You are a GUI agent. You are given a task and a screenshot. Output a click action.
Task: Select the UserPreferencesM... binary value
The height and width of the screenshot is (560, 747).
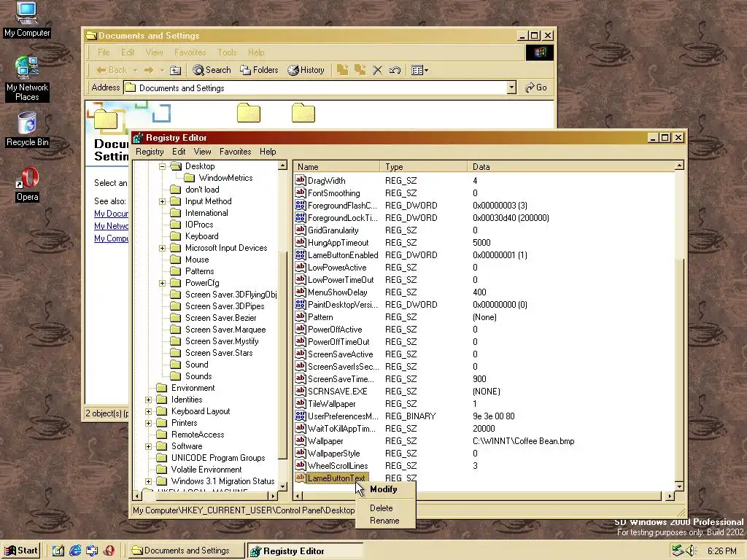click(x=337, y=416)
